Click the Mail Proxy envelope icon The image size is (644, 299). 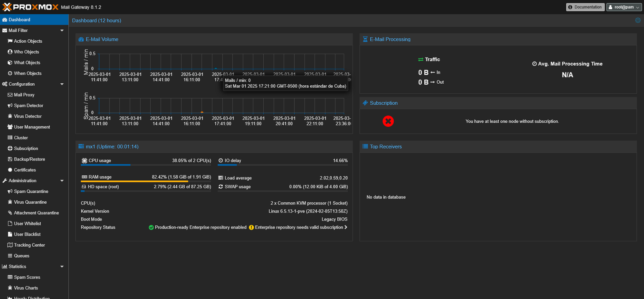click(x=10, y=95)
